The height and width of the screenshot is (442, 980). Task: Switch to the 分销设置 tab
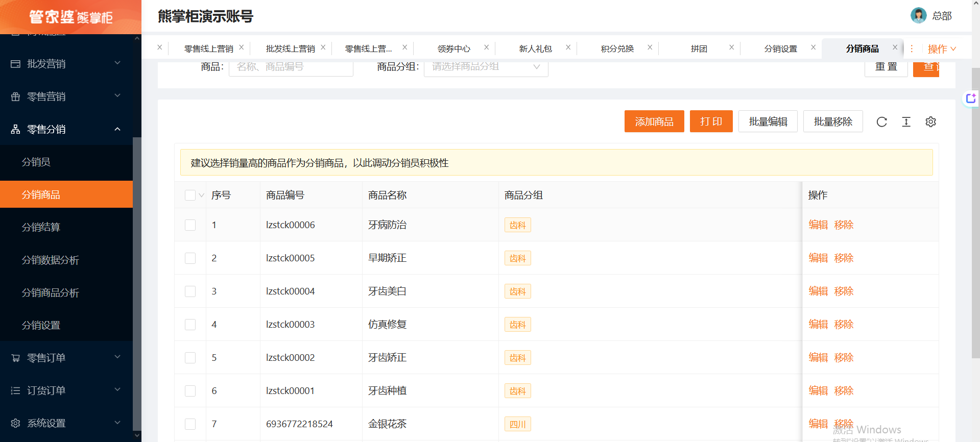[780, 48]
